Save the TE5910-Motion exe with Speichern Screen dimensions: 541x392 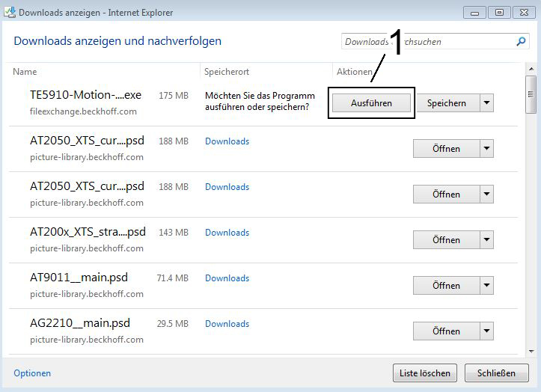(x=448, y=102)
